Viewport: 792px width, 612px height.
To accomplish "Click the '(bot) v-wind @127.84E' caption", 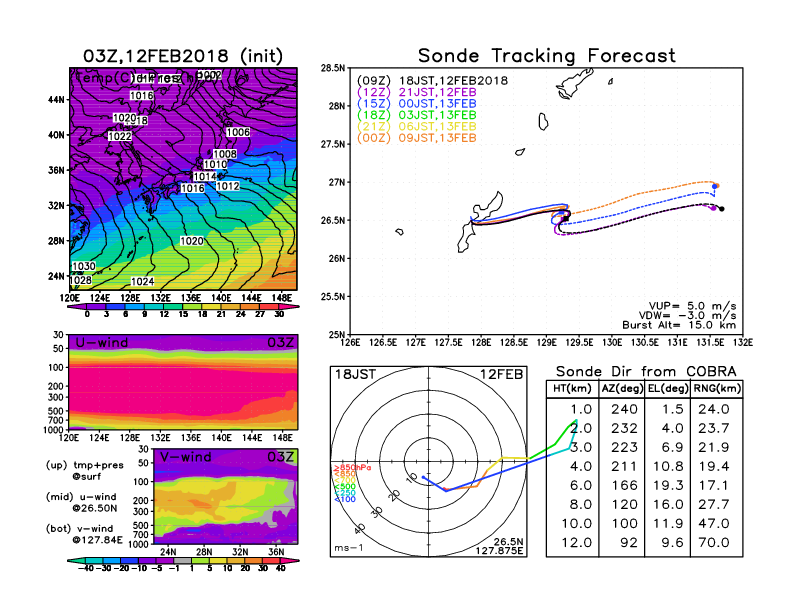I will point(84,534).
